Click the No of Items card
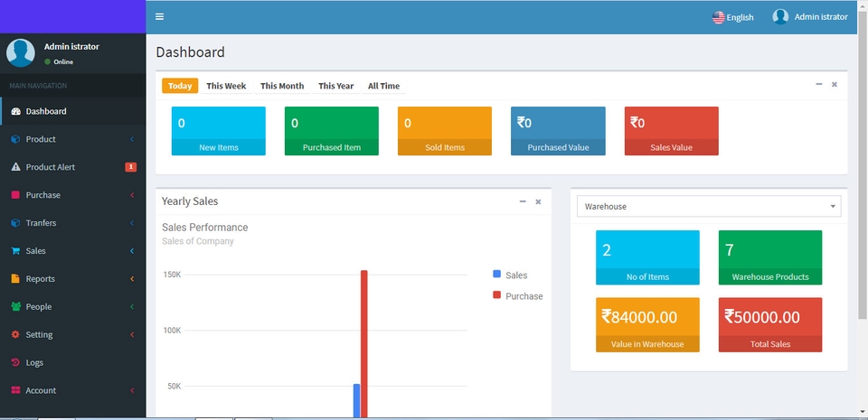Screen dimensions: 868x420 click(x=647, y=257)
